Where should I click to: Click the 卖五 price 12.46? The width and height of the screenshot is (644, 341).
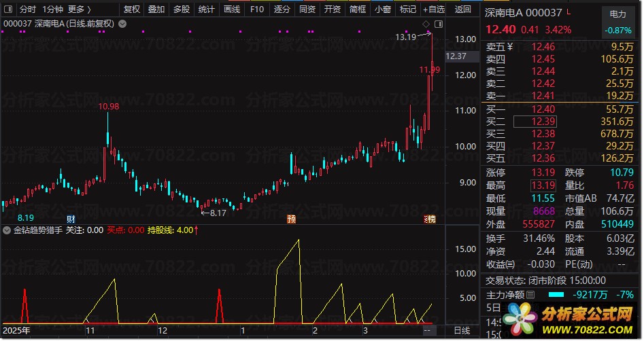click(543, 47)
